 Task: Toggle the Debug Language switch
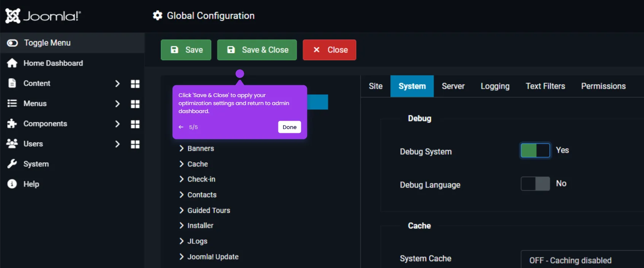[535, 183]
